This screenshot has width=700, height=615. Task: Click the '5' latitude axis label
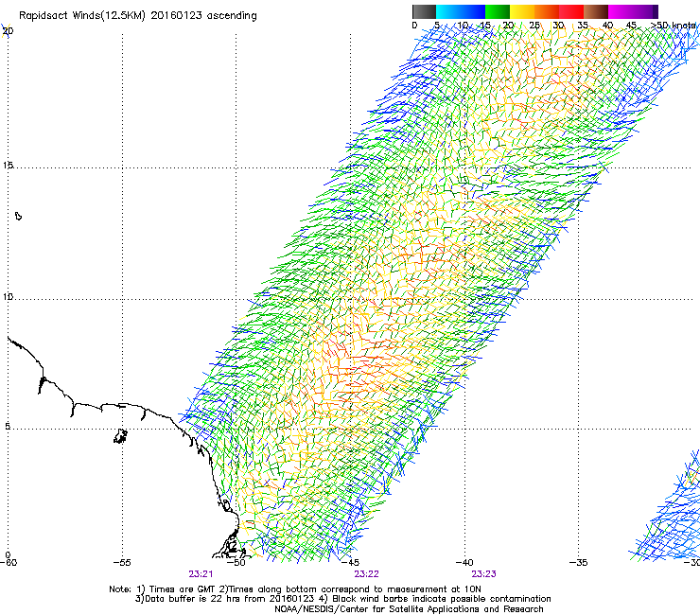click(8, 427)
